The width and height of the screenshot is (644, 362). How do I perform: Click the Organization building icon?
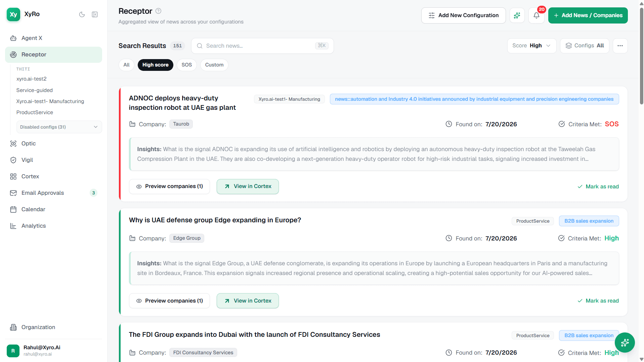tap(13, 327)
